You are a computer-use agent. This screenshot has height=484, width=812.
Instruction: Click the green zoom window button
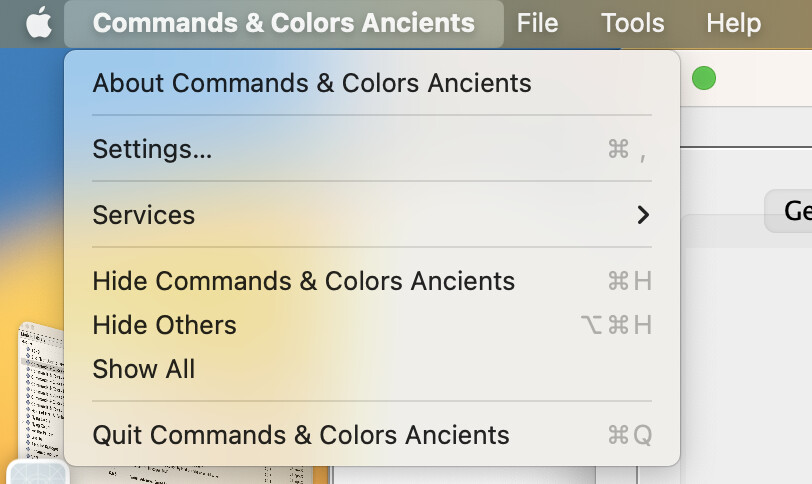704,78
